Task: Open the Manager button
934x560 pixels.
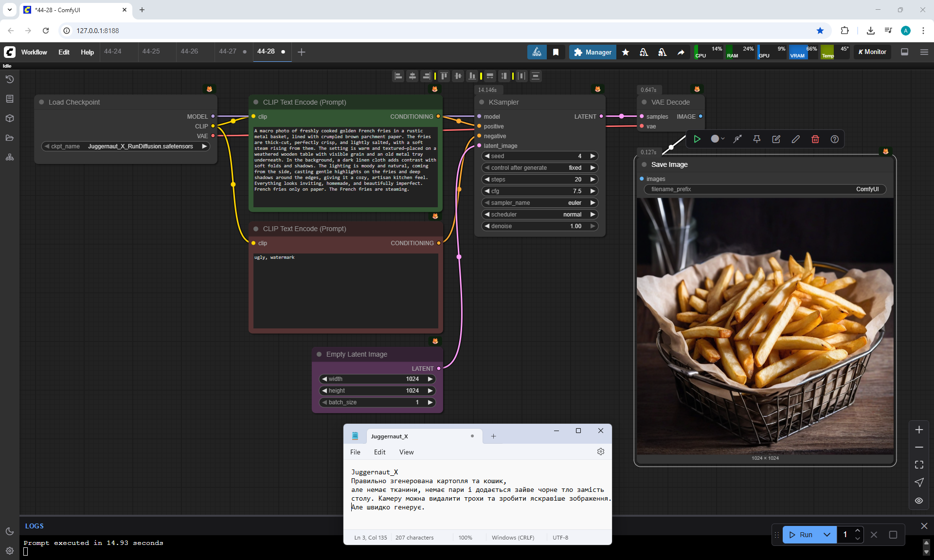Action: (x=593, y=52)
